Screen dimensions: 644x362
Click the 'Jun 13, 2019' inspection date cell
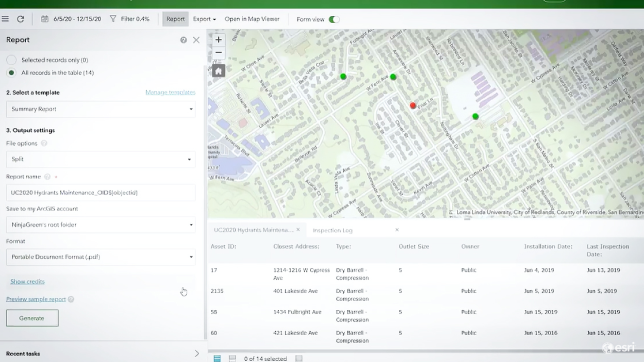coord(603,270)
